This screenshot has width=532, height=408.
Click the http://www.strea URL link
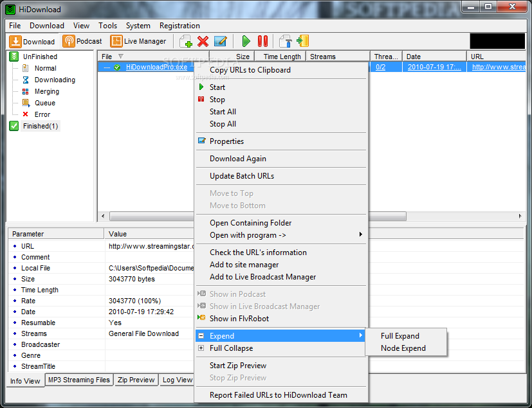coord(499,67)
